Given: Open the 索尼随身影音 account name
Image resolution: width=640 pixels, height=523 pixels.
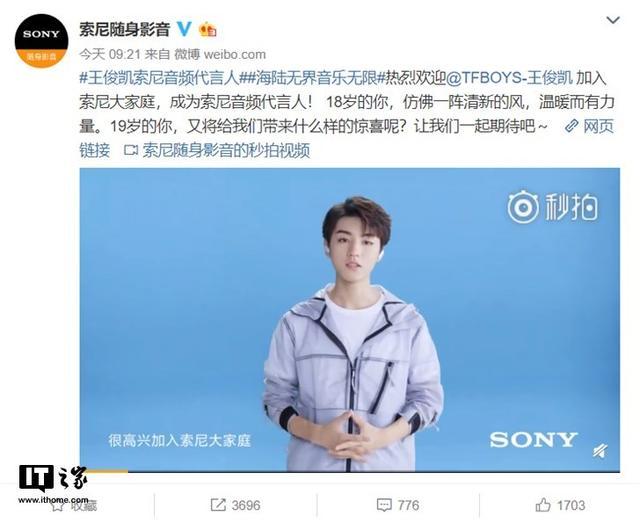Looking at the screenshot, I should coord(124,29).
